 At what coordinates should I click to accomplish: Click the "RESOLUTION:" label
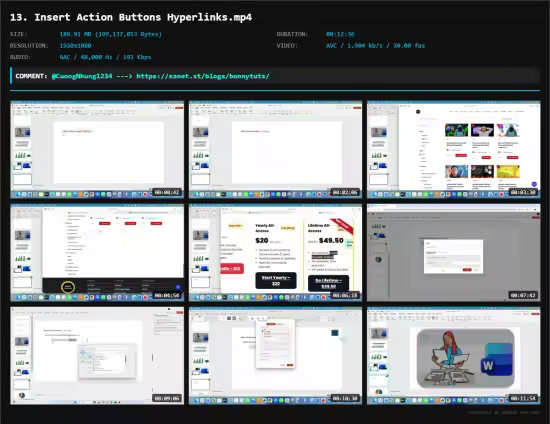[x=29, y=46]
